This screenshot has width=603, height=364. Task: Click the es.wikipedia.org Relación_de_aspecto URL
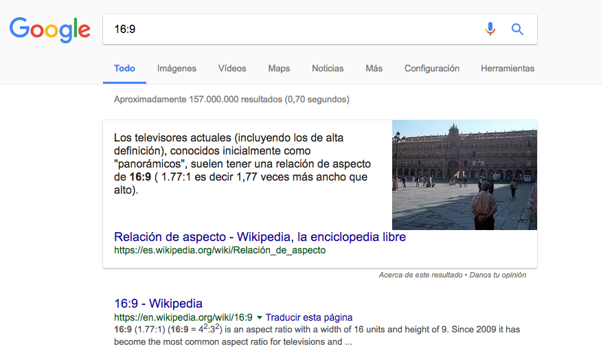click(x=220, y=251)
